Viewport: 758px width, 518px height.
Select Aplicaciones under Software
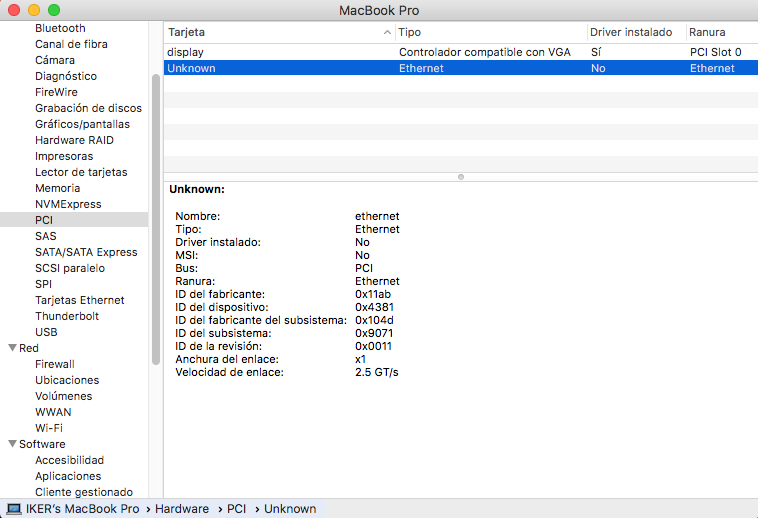coord(68,475)
